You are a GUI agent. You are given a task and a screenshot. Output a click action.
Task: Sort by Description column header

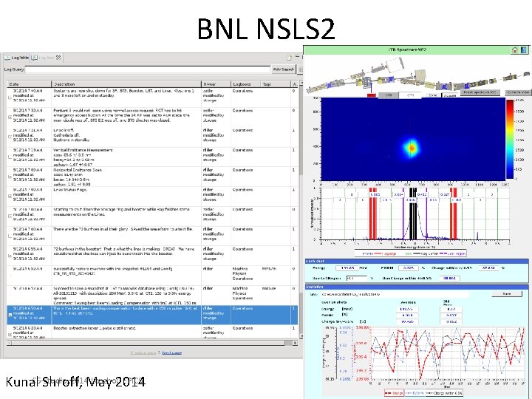coord(126,84)
